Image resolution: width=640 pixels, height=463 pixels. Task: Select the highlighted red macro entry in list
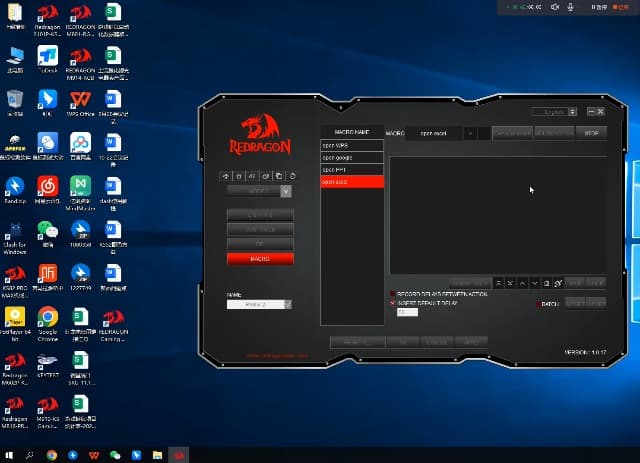click(352, 182)
